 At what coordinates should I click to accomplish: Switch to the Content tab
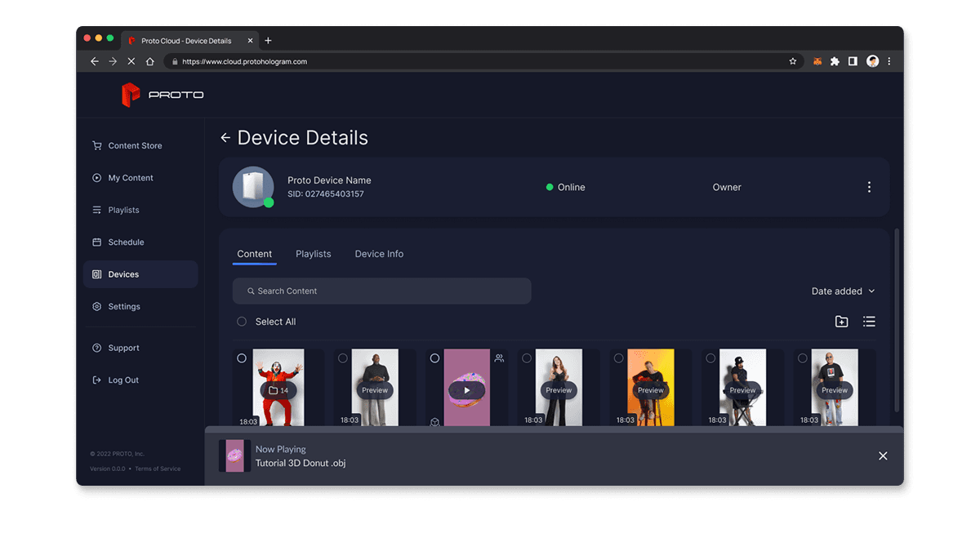pos(255,254)
